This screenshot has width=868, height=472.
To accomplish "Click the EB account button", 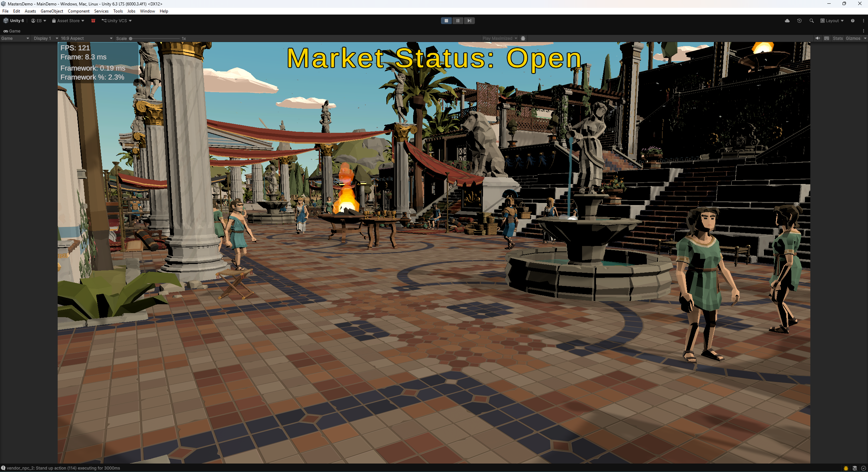I will (38, 21).
